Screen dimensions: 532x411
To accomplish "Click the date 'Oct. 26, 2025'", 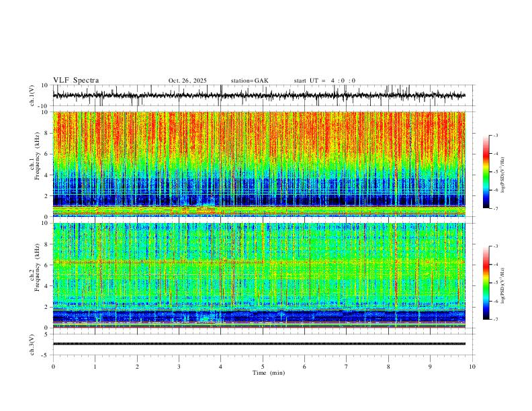I will 187,81.
